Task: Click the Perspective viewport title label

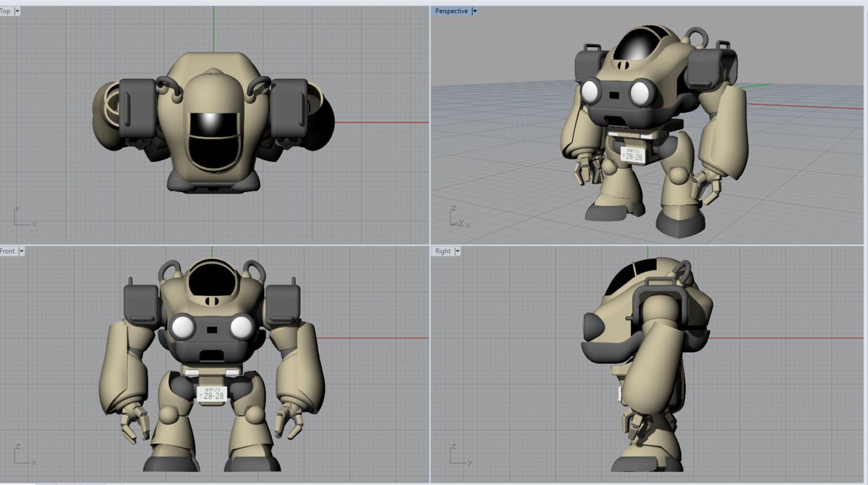Action: point(452,12)
